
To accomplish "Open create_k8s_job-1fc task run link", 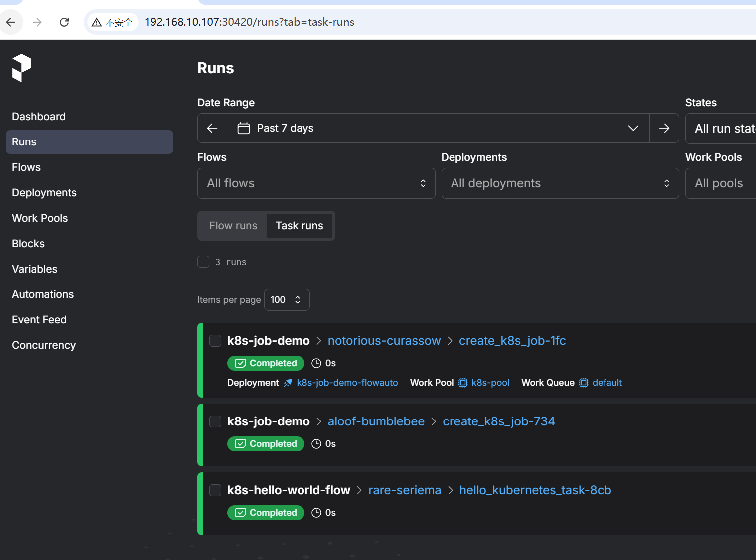I will tap(512, 341).
